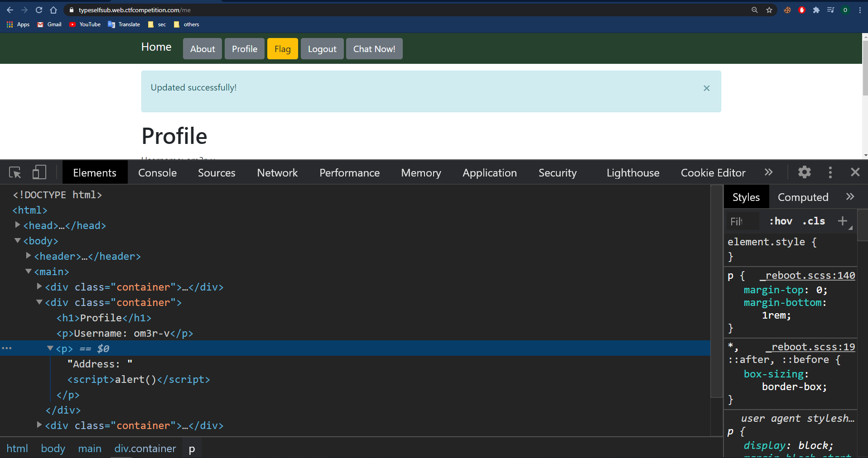Bookmark this page with star icon
The height and width of the screenshot is (458, 868).
pos(769,10)
